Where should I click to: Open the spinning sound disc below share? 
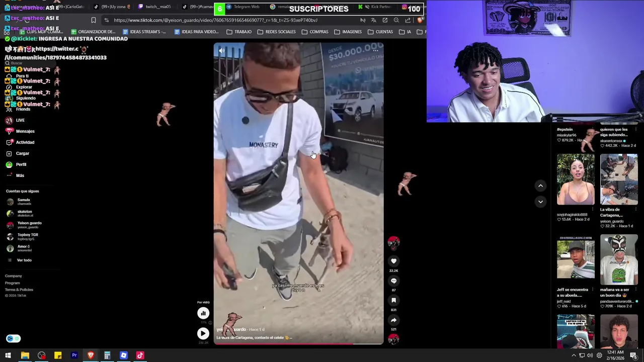(x=393, y=339)
